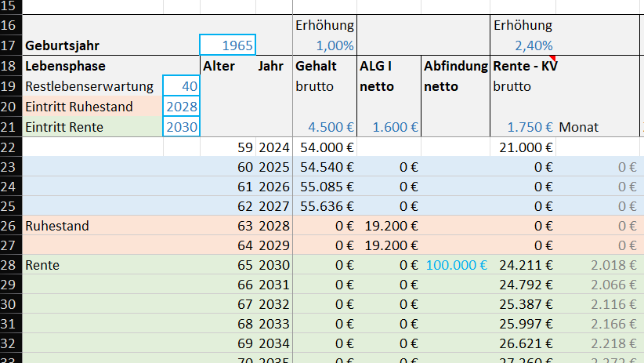644x363 pixels.
Task: Select the Rente Erhöhung 2,40% cell
Action: pos(523,45)
